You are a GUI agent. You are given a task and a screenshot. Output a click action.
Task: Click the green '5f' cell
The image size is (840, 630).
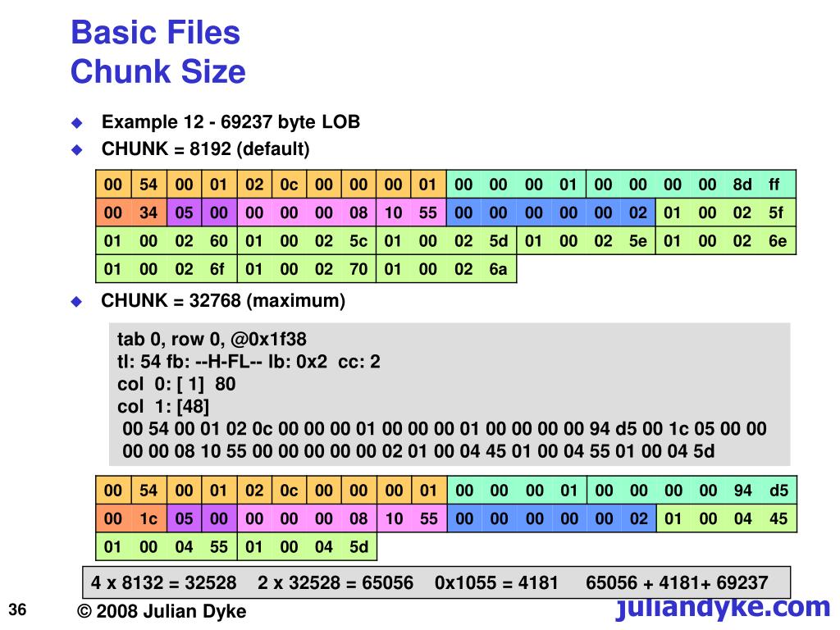coord(778,212)
